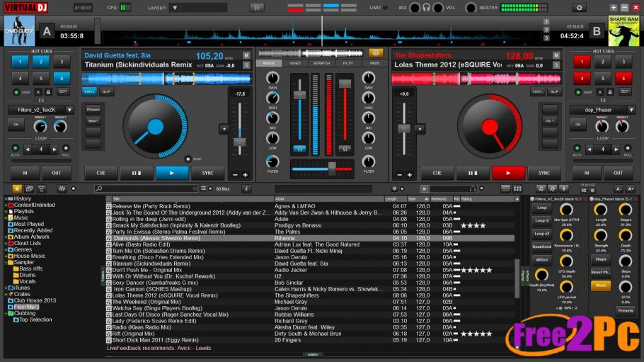Viewport: 644px width, 362px height.
Task: Select Floorfillers crate in tree
Action: 26,307
